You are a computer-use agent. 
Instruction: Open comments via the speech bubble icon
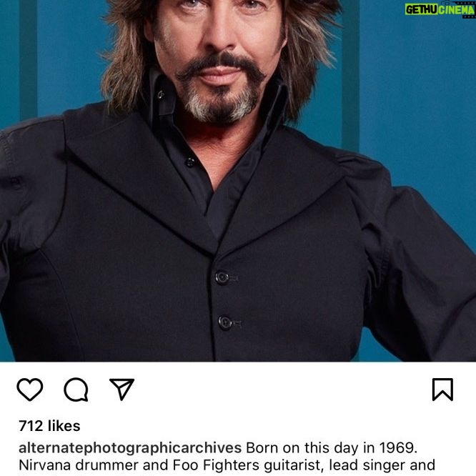76,390
